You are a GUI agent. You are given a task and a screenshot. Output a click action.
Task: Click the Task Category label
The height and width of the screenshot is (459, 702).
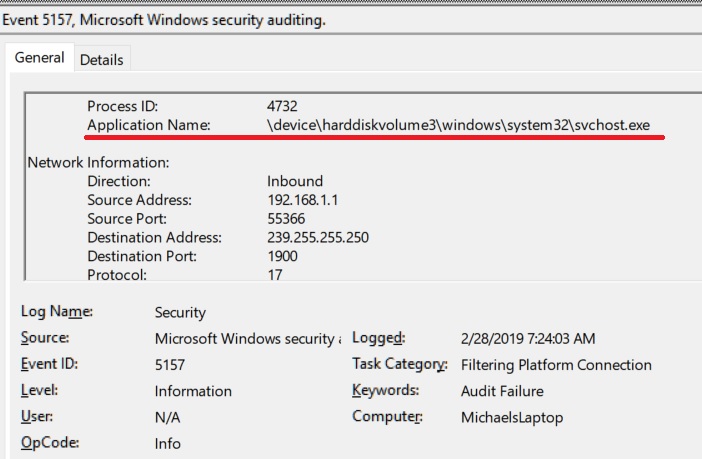400,365
